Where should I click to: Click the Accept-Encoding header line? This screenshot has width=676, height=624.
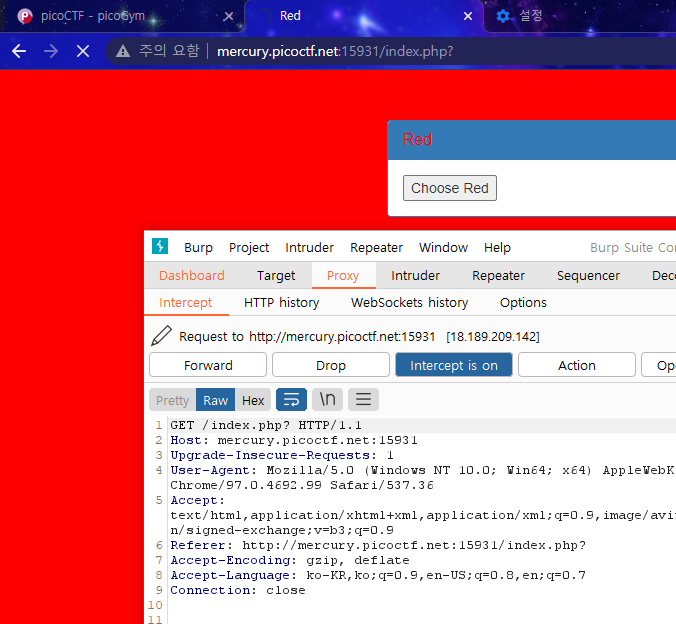point(290,561)
